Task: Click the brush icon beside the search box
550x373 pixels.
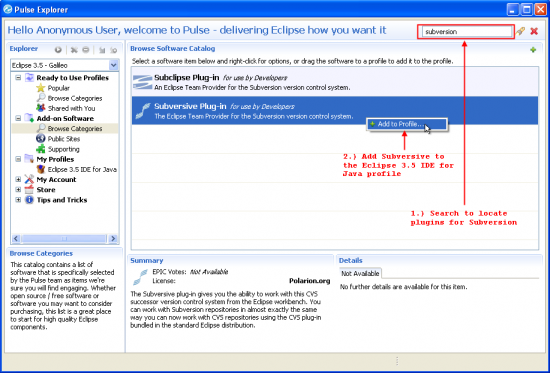Action: coord(521,31)
